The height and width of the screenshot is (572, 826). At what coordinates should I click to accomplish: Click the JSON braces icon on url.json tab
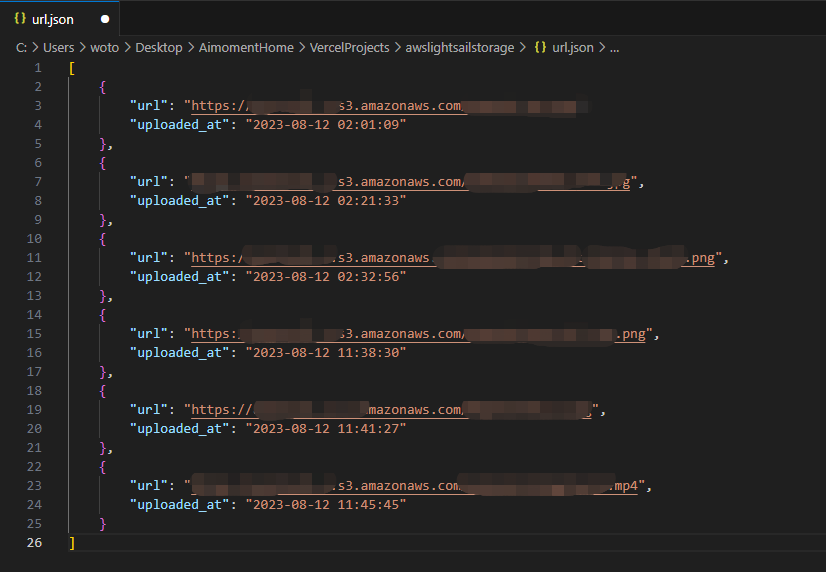(x=20, y=19)
